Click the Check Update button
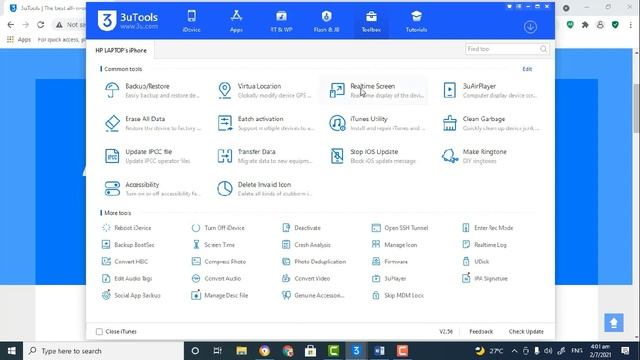Viewport: 640px width, 360px height. (x=526, y=331)
